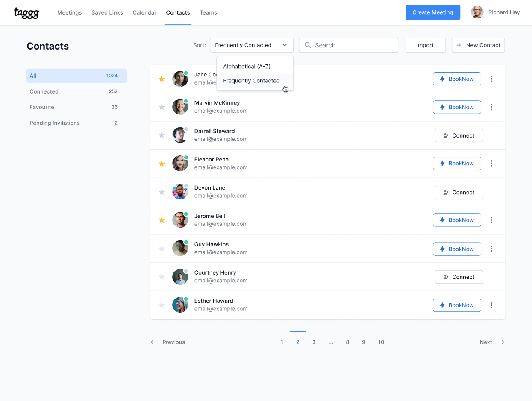Click Devon Lane's avatar photo
Image resolution: width=532 pixels, height=401 pixels.
pos(180,192)
